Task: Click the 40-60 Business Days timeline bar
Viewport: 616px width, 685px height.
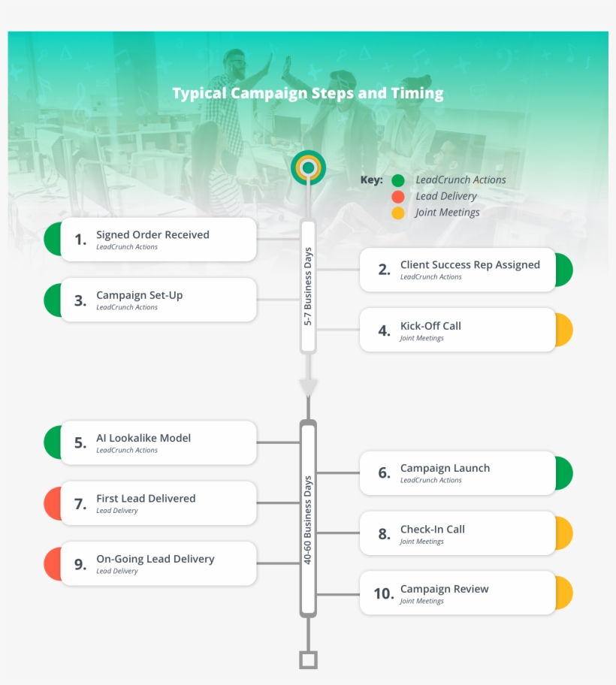Action: [x=308, y=519]
